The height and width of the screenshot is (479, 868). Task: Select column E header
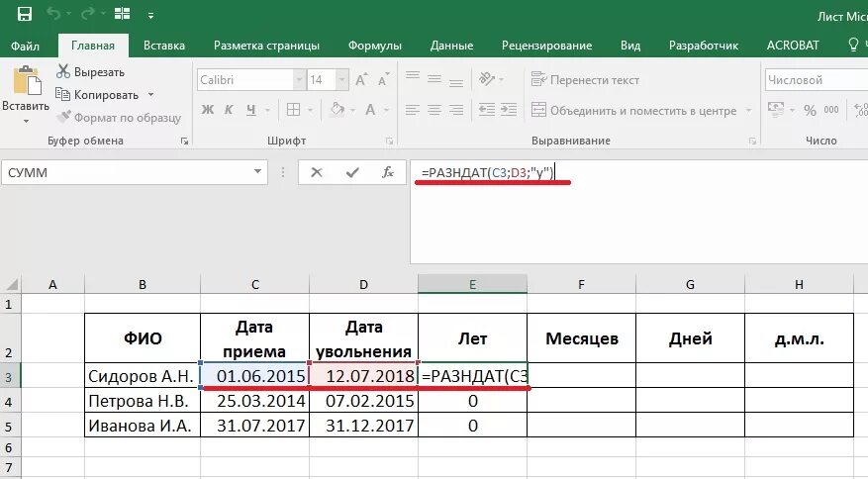472,285
